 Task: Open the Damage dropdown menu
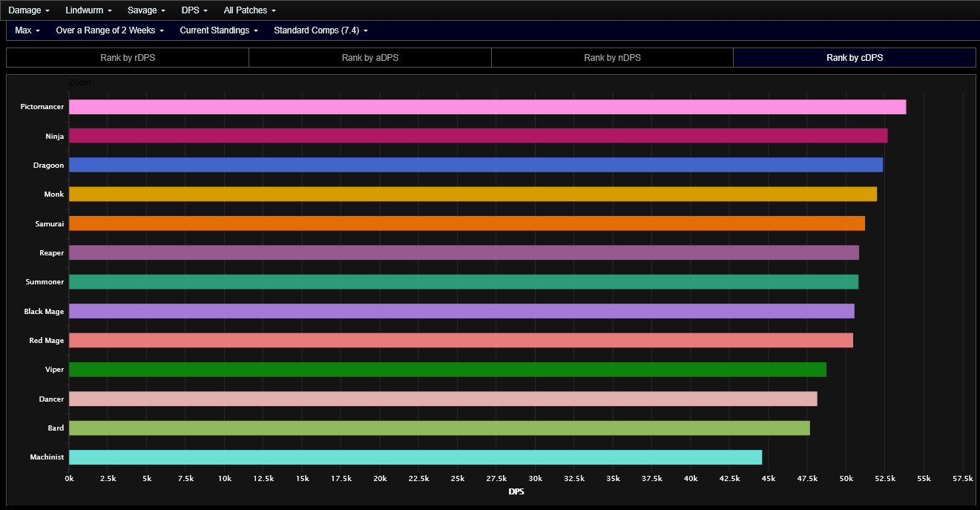29,10
